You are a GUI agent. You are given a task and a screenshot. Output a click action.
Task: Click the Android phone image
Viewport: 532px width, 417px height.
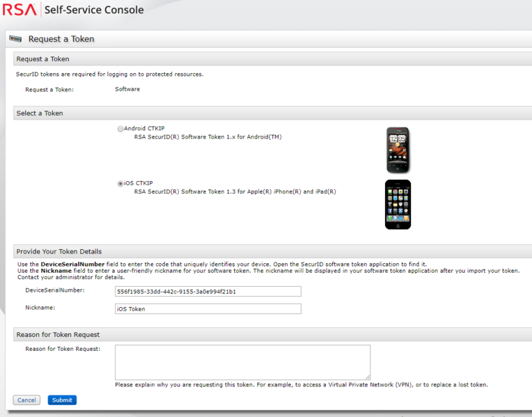pos(398,150)
